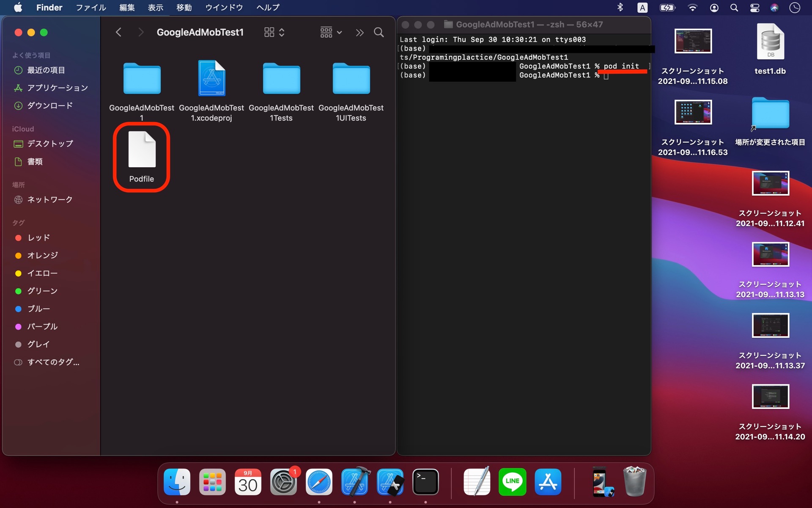812x508 pixels.
Task: Open Safari from the Dock
Action: coord(319,482)
